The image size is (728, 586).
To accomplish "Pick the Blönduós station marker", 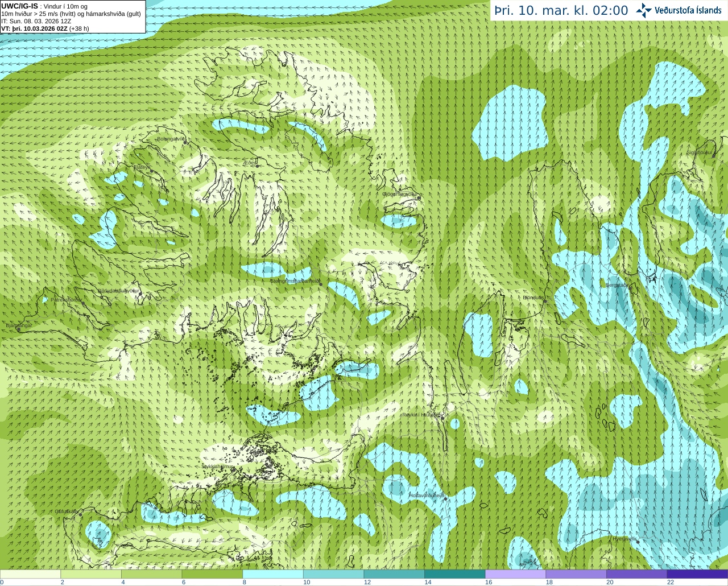I will pyautogui.click(x=545, y=301).
